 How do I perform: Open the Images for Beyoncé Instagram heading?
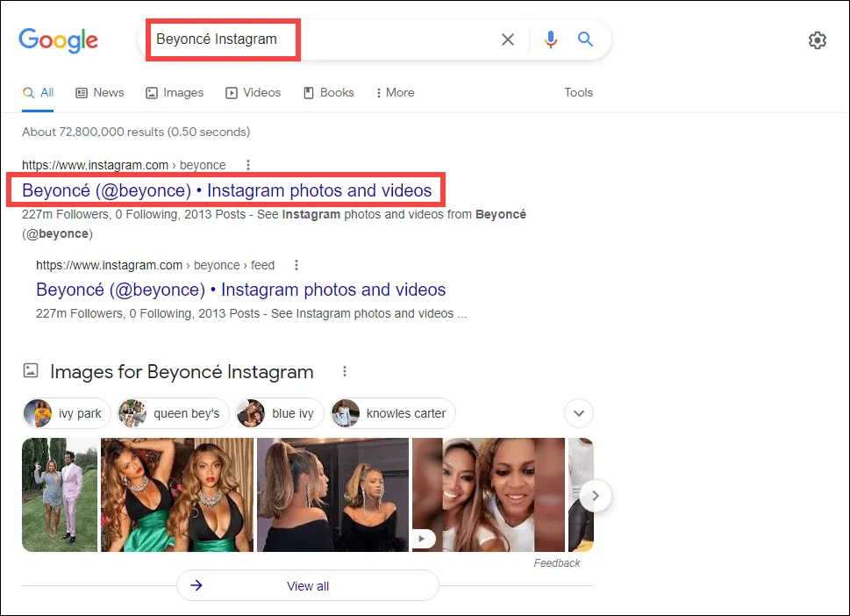point(182,372)
